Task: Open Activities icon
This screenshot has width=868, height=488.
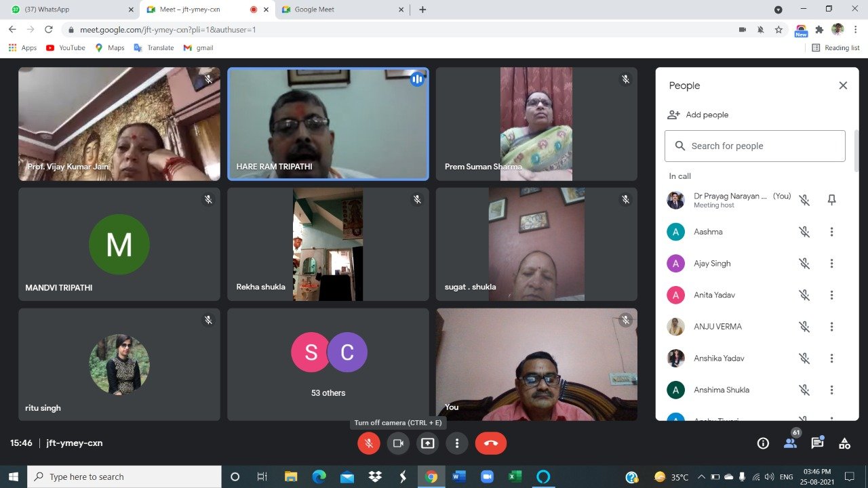Action: (844, 443)
